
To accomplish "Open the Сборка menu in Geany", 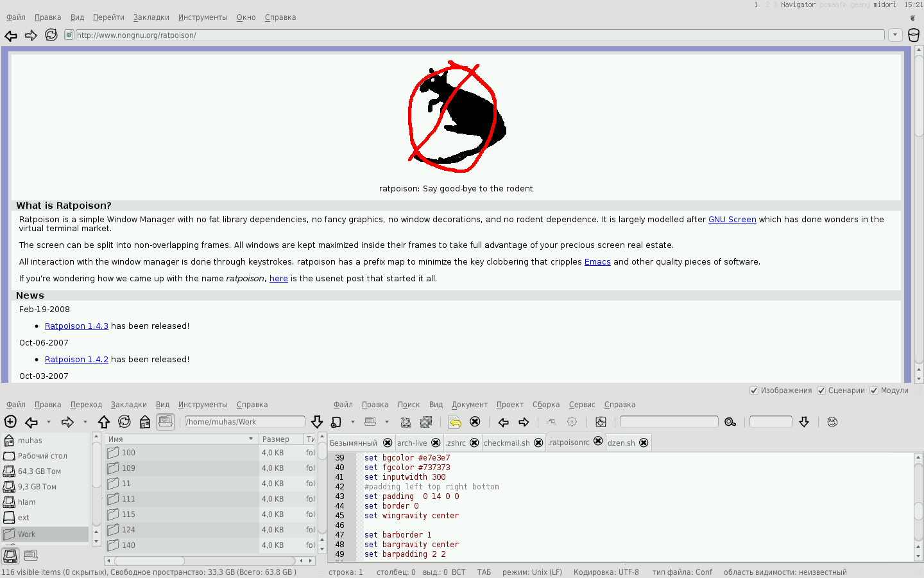I will [x=546, y=405].
